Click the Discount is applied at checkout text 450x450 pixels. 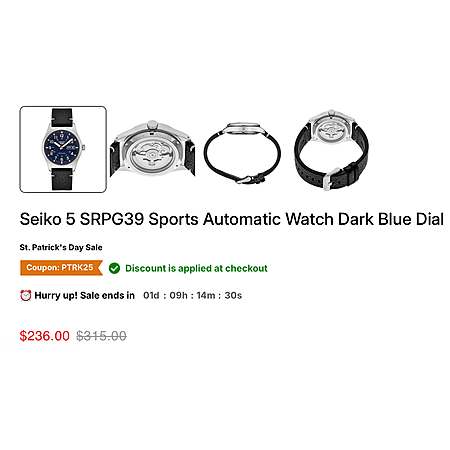(196, 268)
